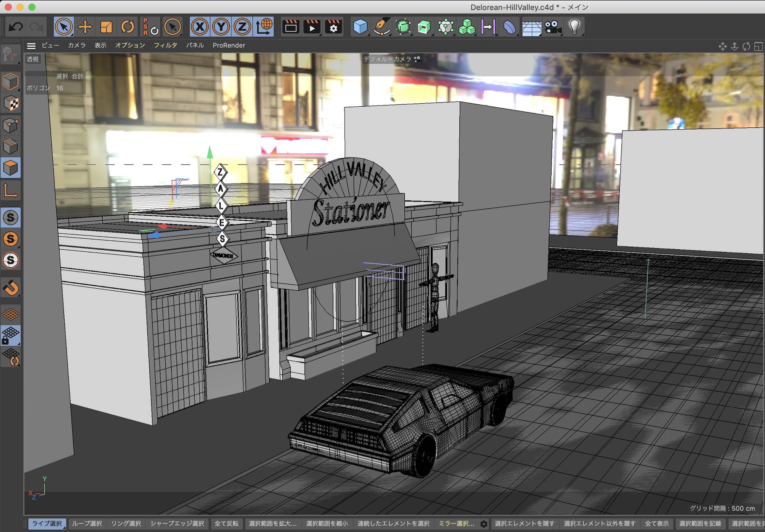The height and width of the screenshot is (532, 765).
Task: Add a Camera object
Action: 553,27
